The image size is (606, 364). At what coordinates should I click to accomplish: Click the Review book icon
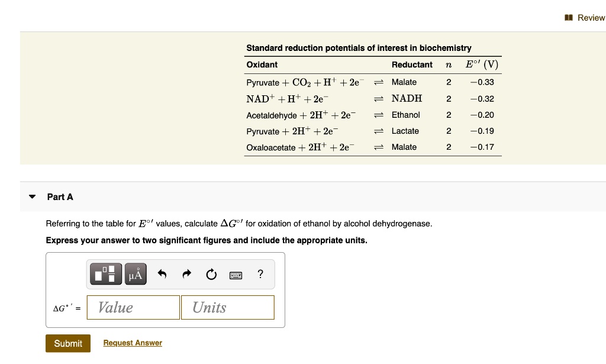point(569,17)
